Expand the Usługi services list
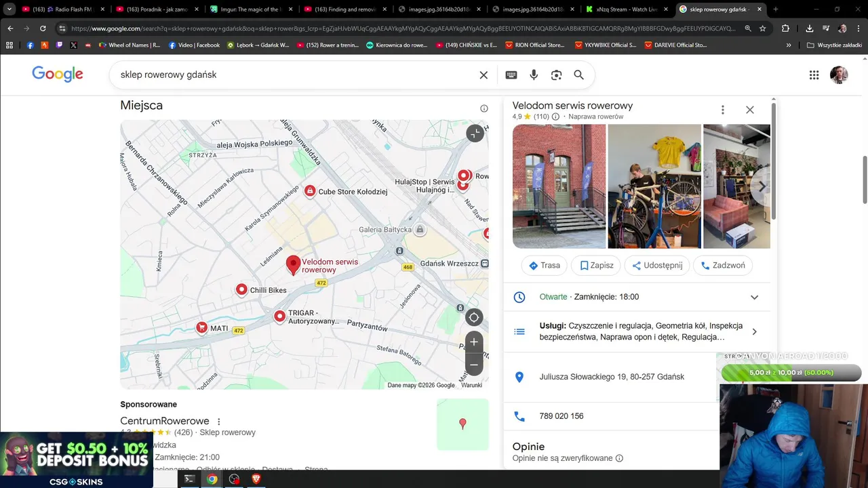 point(754,331)
